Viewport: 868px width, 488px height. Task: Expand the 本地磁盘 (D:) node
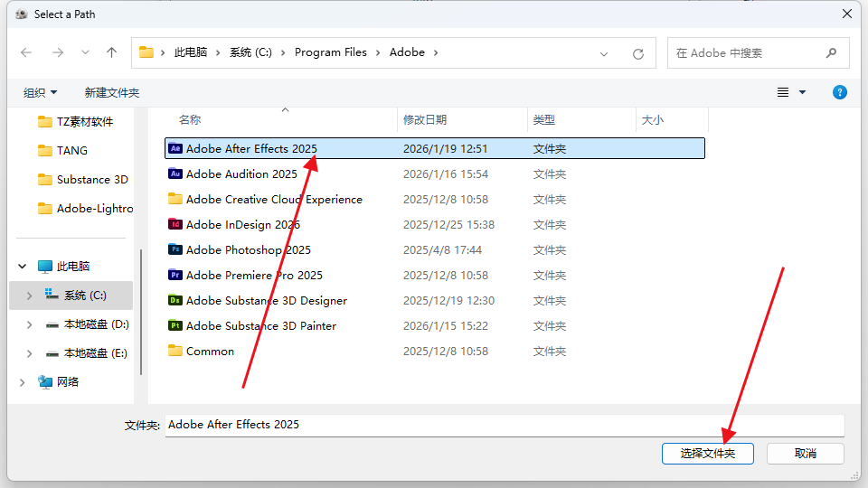29,324
